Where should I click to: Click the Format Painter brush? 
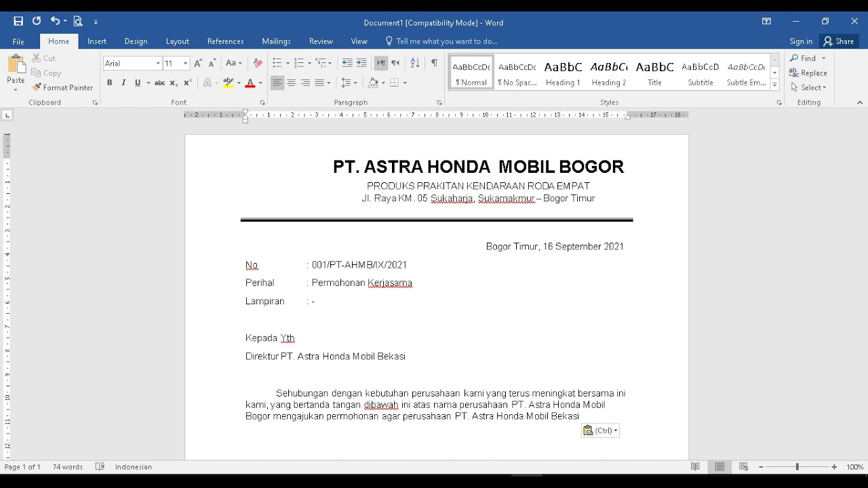(62, 87)
